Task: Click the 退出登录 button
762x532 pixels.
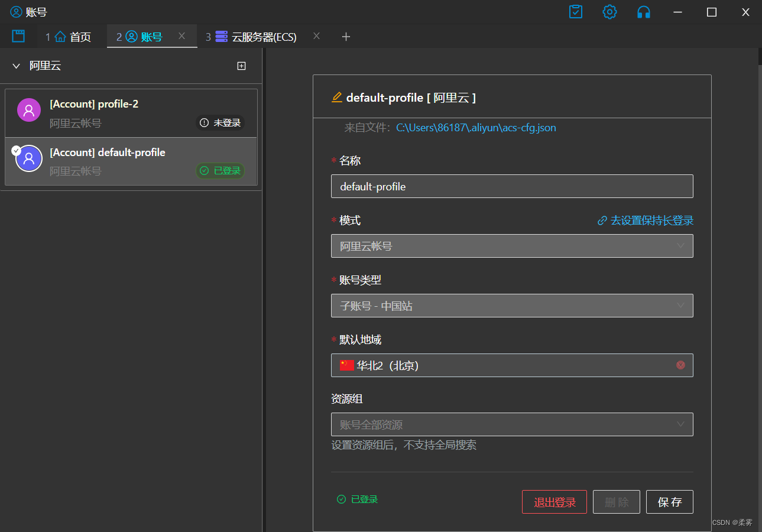Action: (x=555, y=502)
